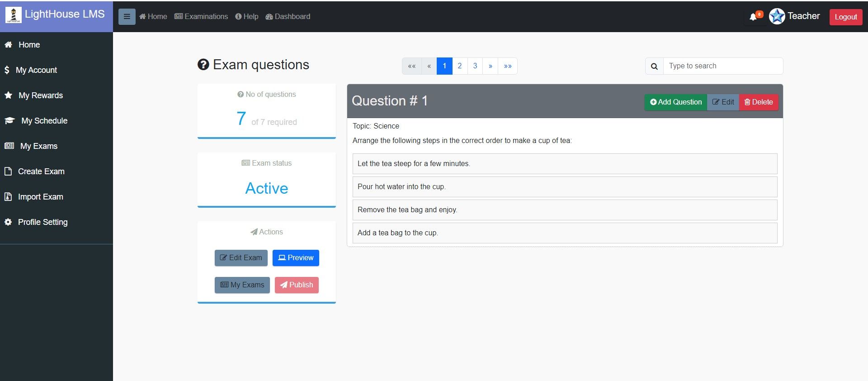Jump to last page of questions
This screenshot has height=381, width=868.
pyautogui.click(x=508, y=66)
